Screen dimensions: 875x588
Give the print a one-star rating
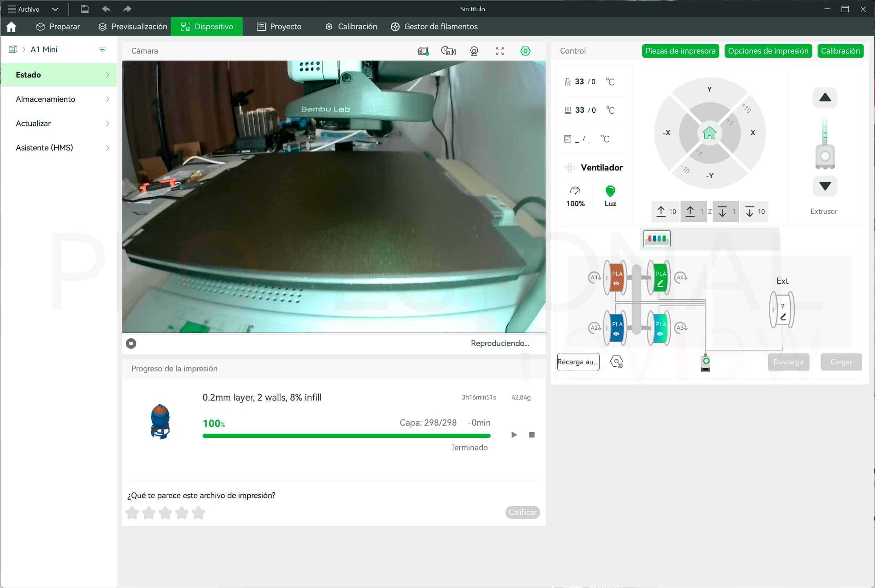pos(132,513)
